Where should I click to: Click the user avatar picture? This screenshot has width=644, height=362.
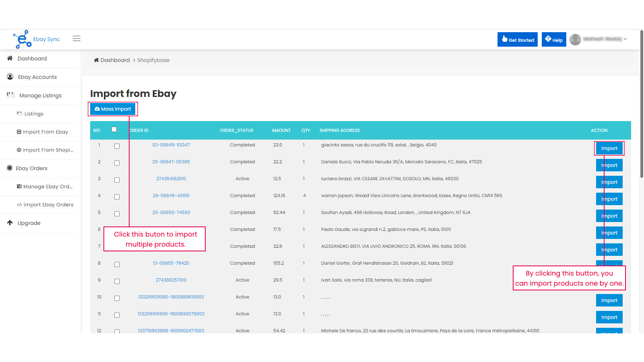click(575, 39)
